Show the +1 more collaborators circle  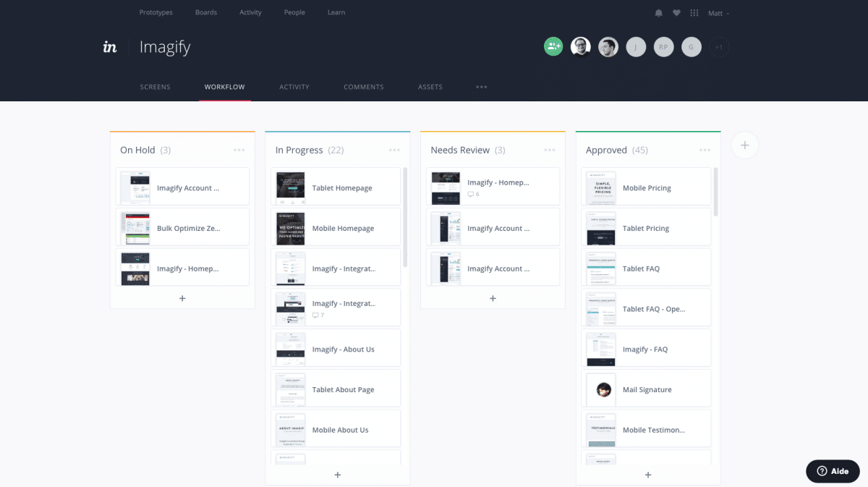(719, 47)
